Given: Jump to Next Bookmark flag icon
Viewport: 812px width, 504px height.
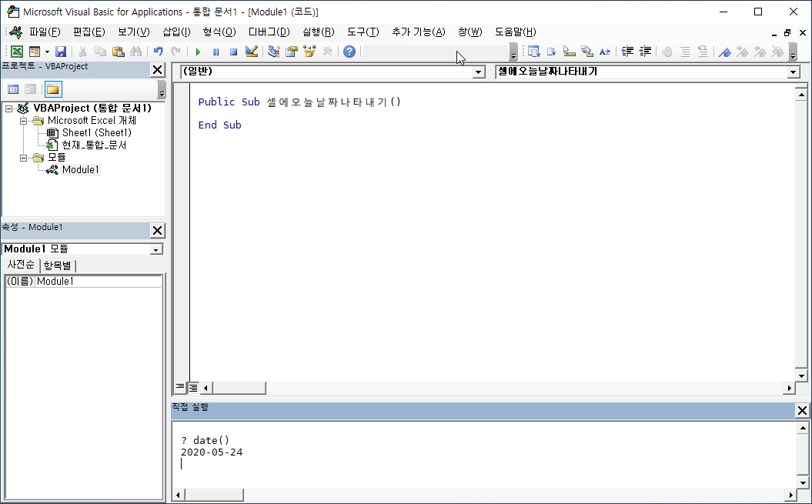Looking at the screenshot, I should [743, 52].
